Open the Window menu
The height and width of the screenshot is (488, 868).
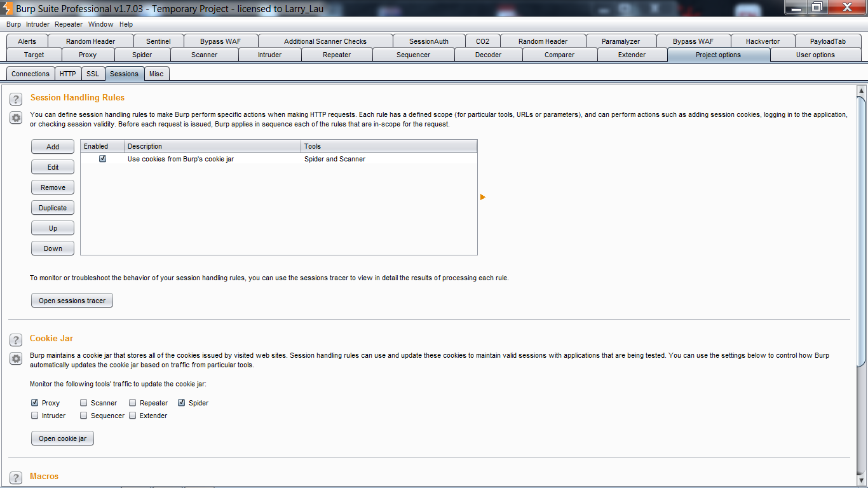click(x=100, y=24)
